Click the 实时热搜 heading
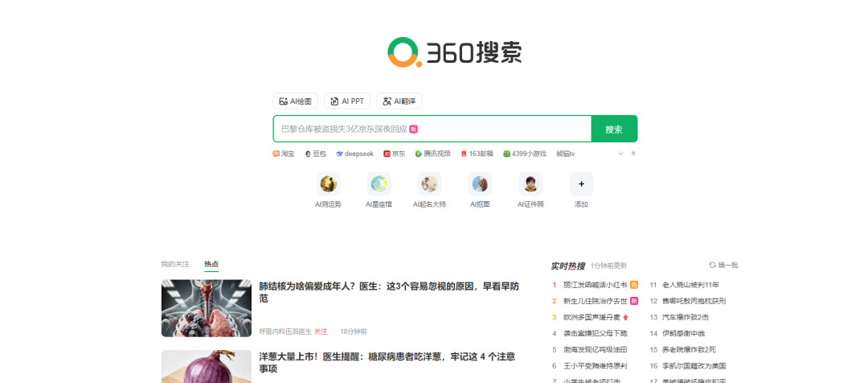Image resolution: width=868 pixels, height=383 pixels. 568,266
